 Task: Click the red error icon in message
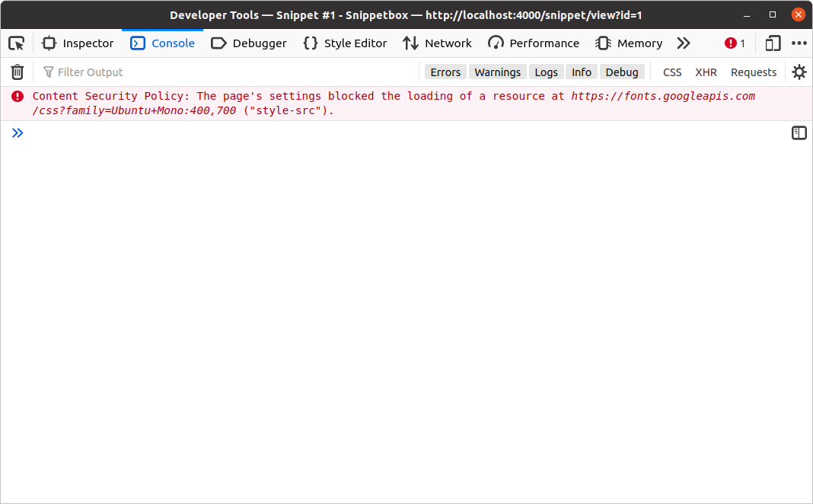pyautogui.click(x=18, y=96)
